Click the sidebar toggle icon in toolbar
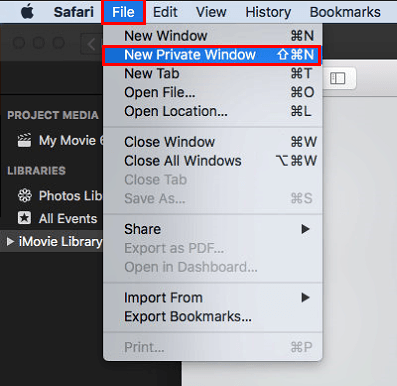This screenshot has height=386, width=397. [337, 79]
